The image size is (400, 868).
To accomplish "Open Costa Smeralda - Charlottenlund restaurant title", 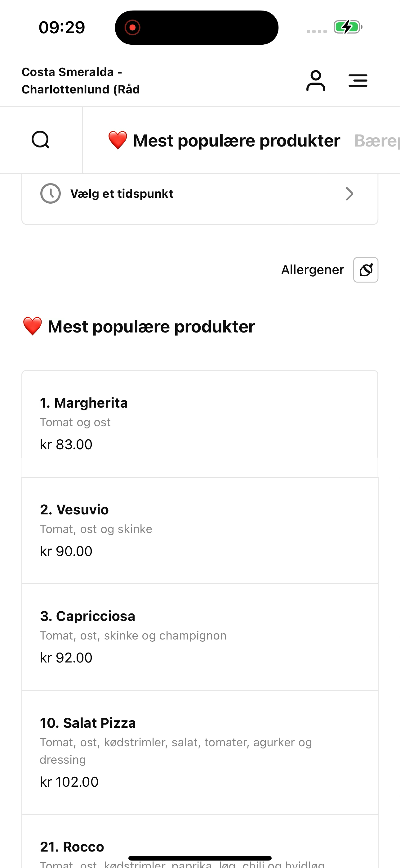I will tap(81, 80).
